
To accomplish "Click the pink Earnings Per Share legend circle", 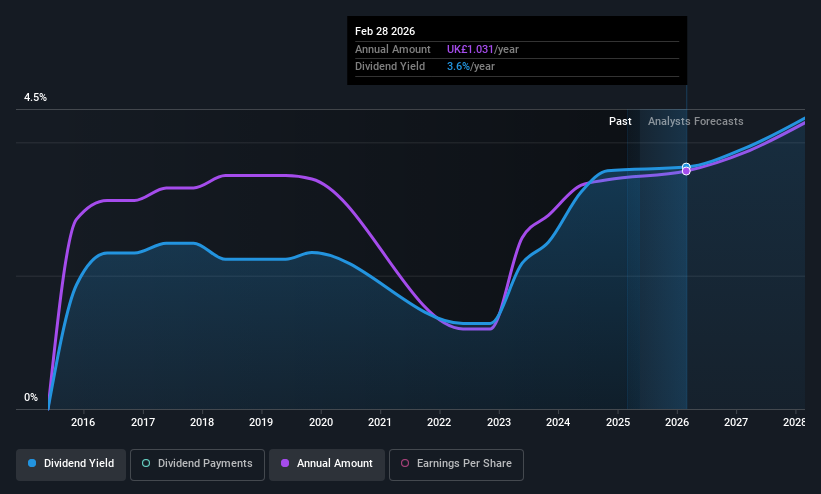I will (405, 463).
